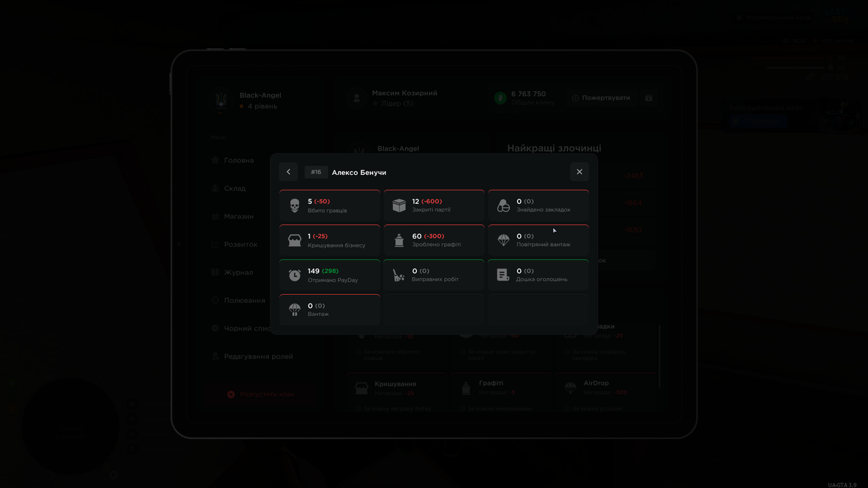868x488 pixels.
Task: Click the Журнал book icon in the sidebar
Action: pos(215,272)
